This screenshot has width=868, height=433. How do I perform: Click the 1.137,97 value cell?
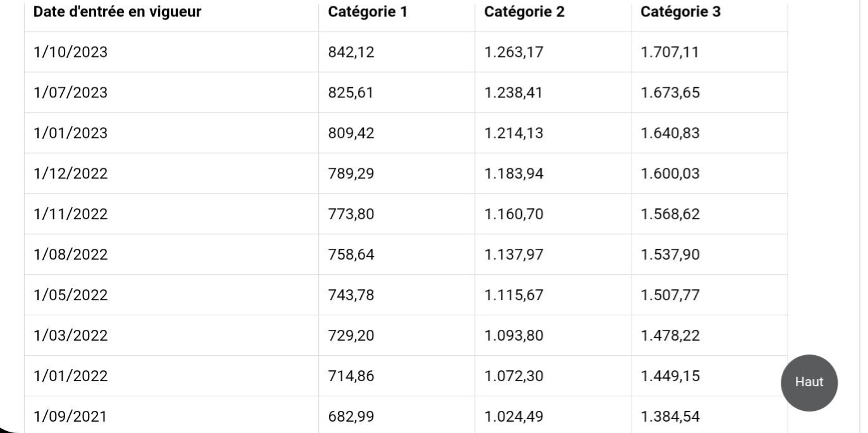tap(514, 254)
